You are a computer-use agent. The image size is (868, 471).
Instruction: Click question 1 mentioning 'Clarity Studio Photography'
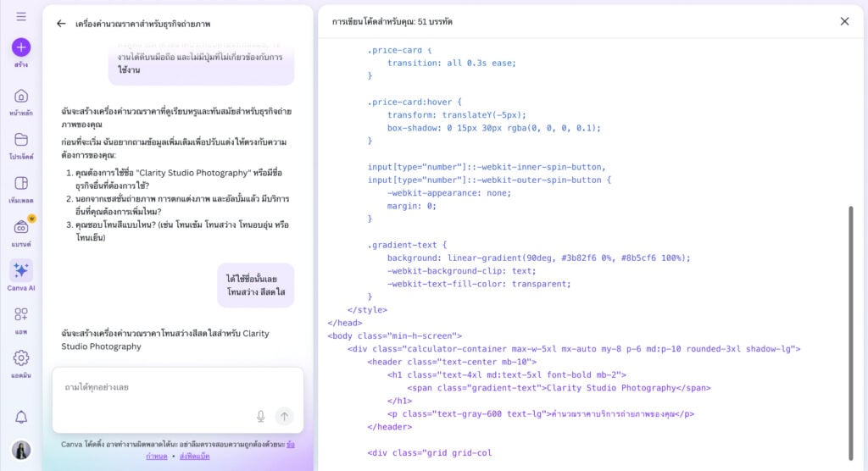point(178,180)
